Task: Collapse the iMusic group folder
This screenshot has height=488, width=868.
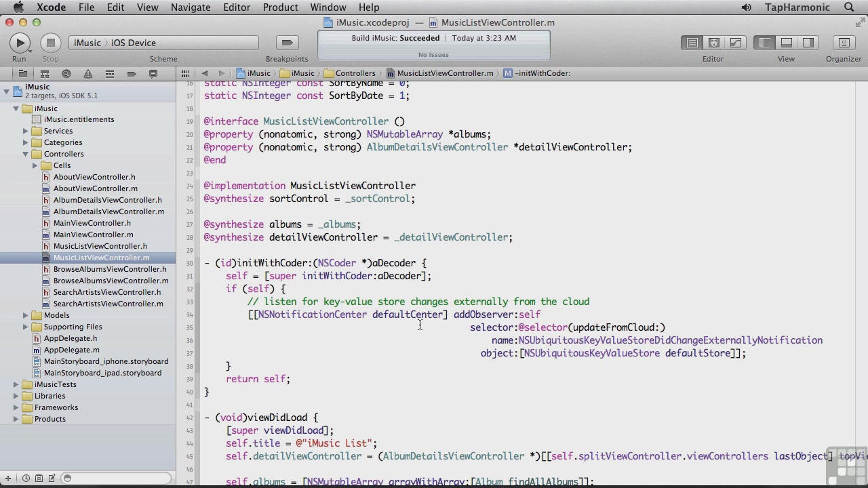Action: [x=16, y=108]
